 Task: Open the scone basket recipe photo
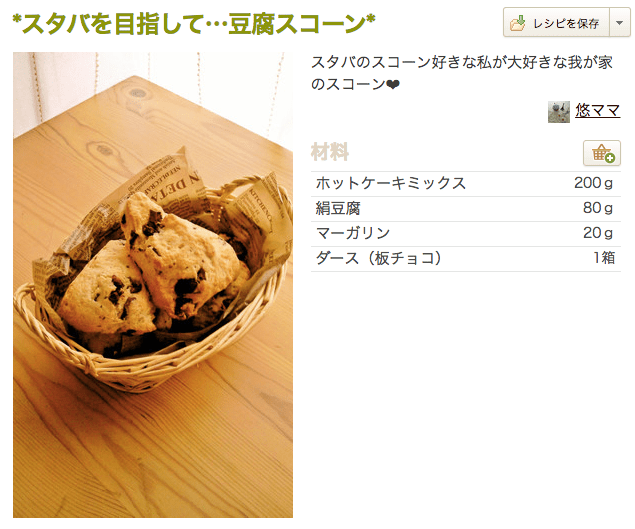coord(153,284)
